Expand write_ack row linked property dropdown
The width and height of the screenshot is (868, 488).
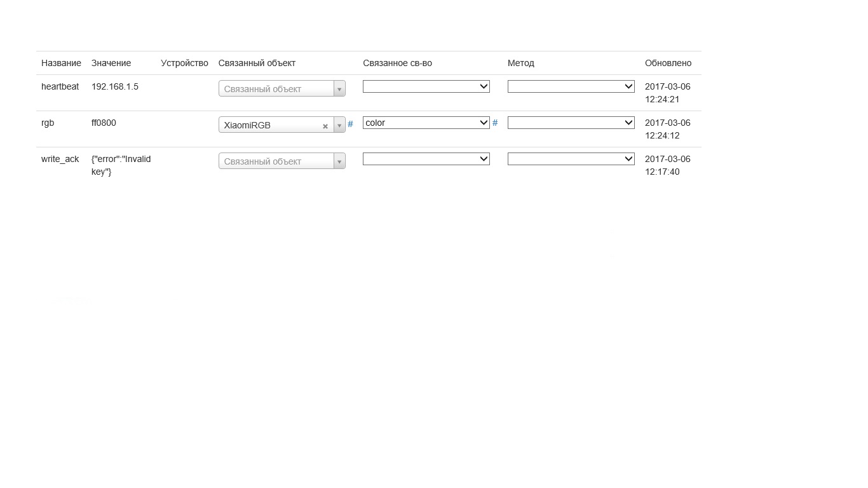coord(426,159)
